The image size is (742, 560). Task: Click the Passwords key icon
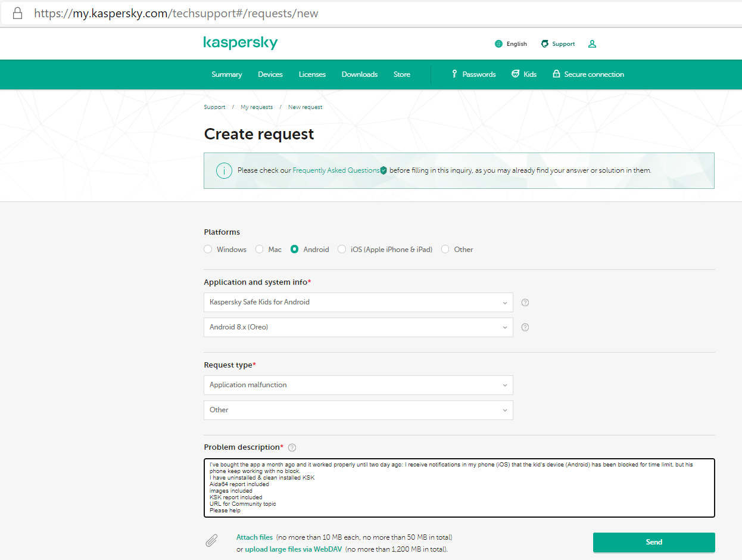point(454,74)
